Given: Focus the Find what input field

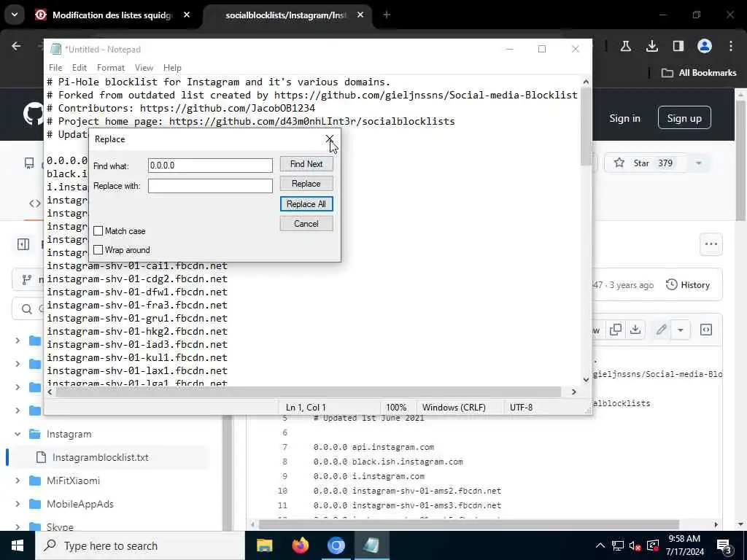Looking at the screenshot, I should click(210, 166).
